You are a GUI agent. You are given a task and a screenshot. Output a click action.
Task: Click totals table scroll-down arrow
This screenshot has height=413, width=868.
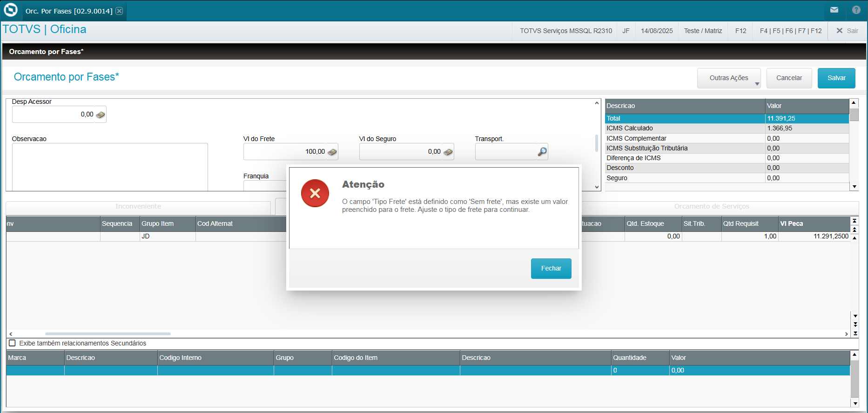click(854, 187)
